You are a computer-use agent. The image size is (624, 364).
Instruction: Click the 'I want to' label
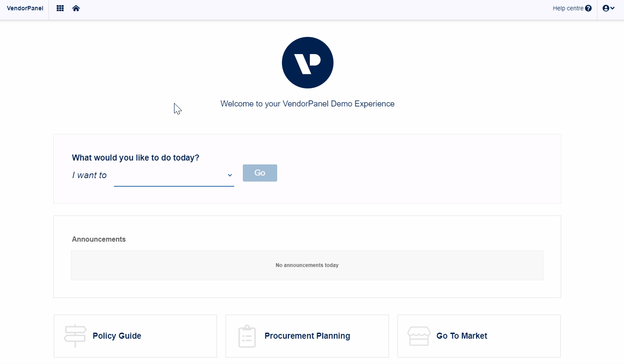89,175
